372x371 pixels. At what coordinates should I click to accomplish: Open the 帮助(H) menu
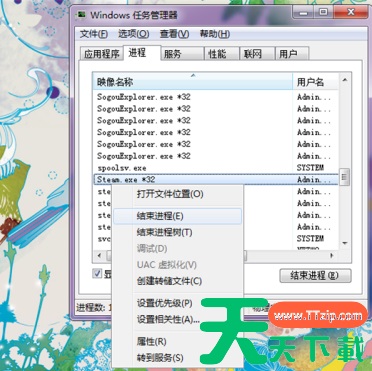[215, 34]
